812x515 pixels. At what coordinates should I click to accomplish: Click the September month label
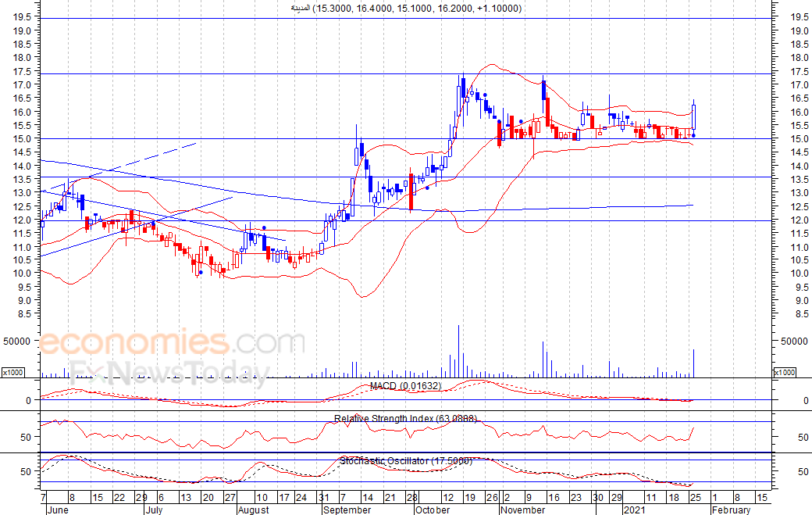pyautogui.click(x=347, y=510)
